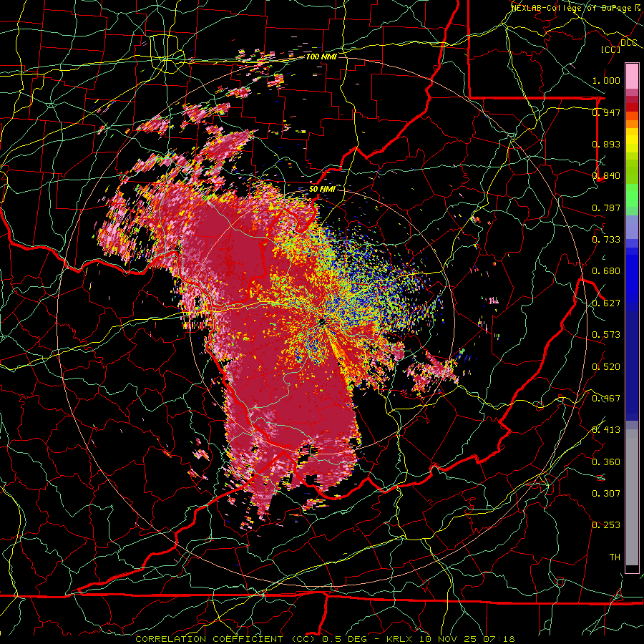Click the [CC] units label above the color bar
This screenshot has height=644, width=644.
tap(610, 49)
